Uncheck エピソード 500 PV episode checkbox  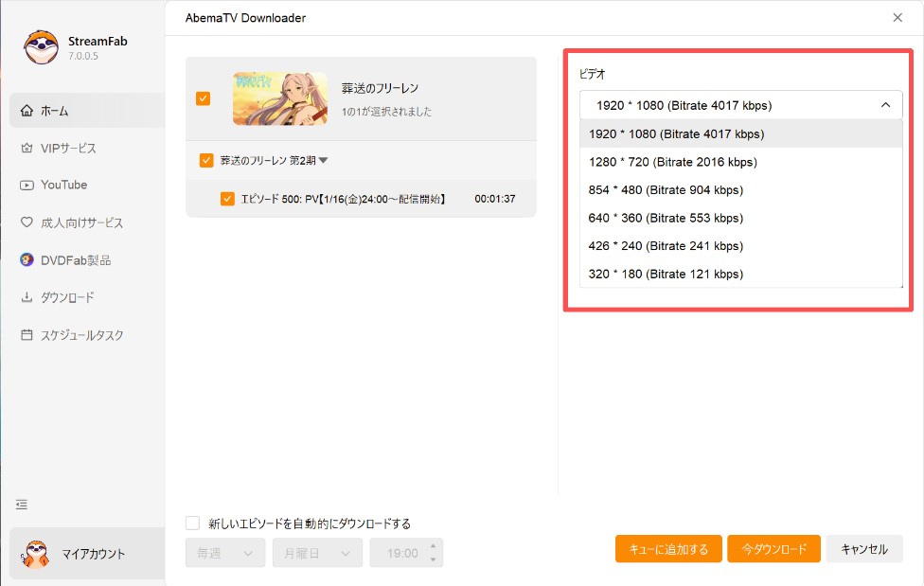tap(227, 200)
